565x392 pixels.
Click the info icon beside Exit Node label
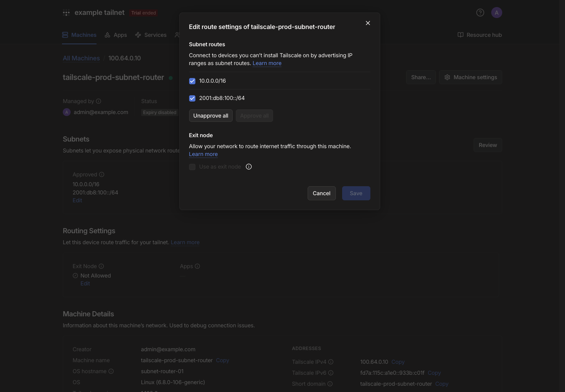tap(101, 266)
